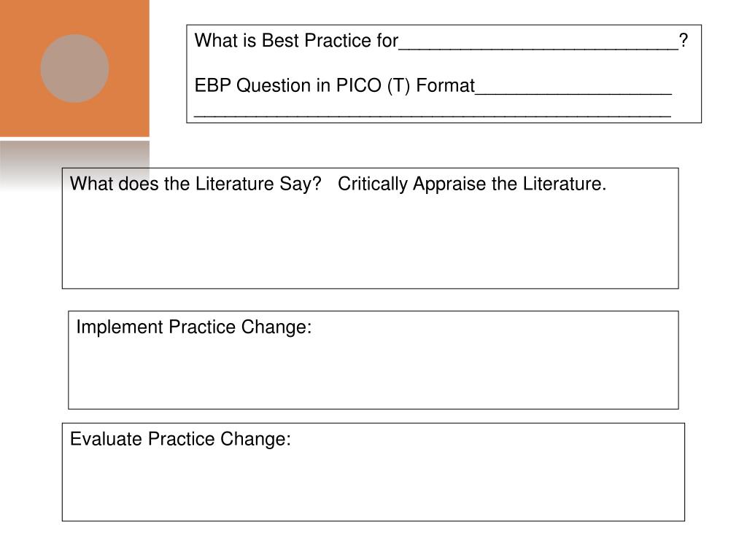Click inside the 'Implement Practice Change' box
747x560 pixels.
click(373, 360)
